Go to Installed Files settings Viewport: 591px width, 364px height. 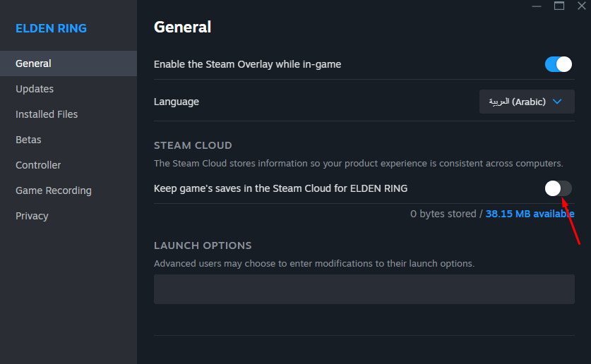point(47,114)
